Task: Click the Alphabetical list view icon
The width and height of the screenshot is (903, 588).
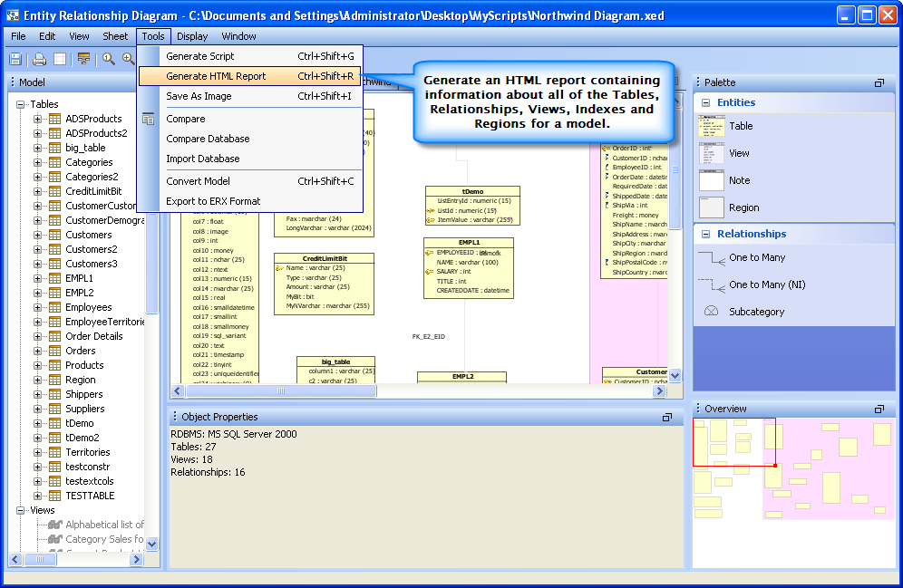Action: pyautogui.click(x=54, y=525)
